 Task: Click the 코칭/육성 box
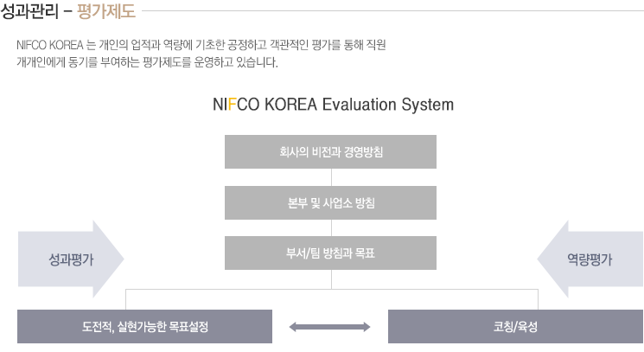pyautogui.click(x=515, y=327)
